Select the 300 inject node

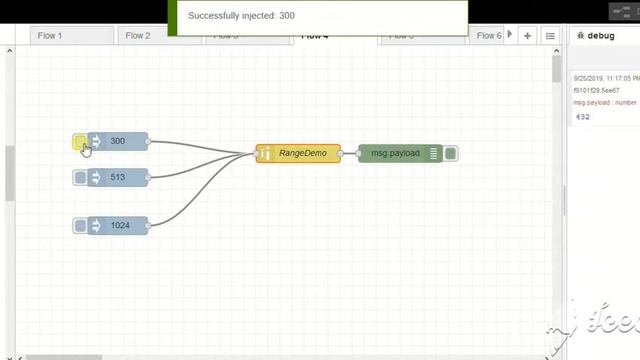(118, 141)
